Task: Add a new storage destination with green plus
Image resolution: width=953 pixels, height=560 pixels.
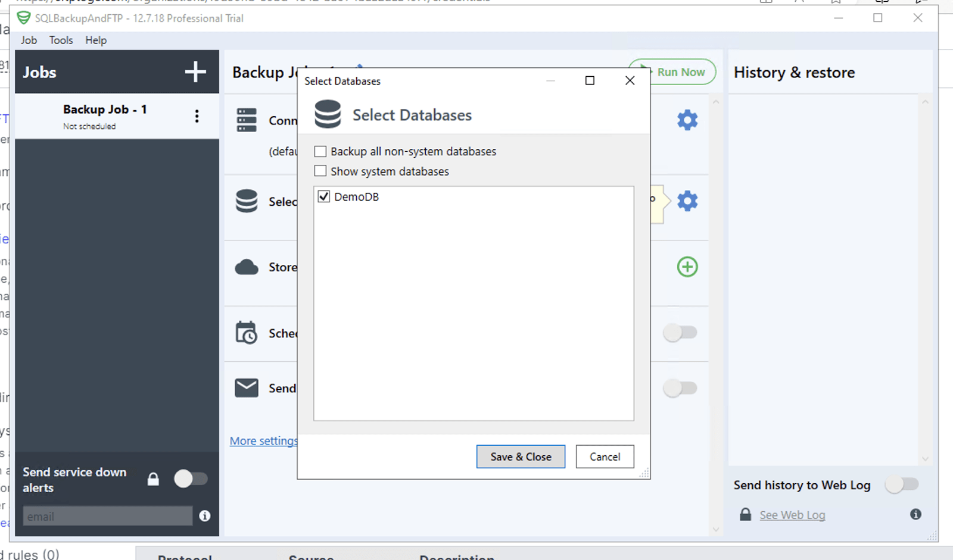Action: [687, 267]
